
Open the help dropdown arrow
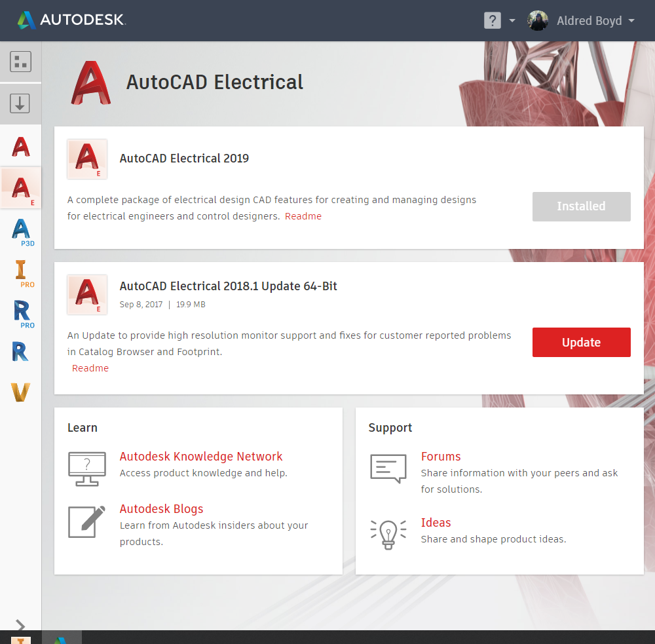pyautogui.click(x=512, y=20)
